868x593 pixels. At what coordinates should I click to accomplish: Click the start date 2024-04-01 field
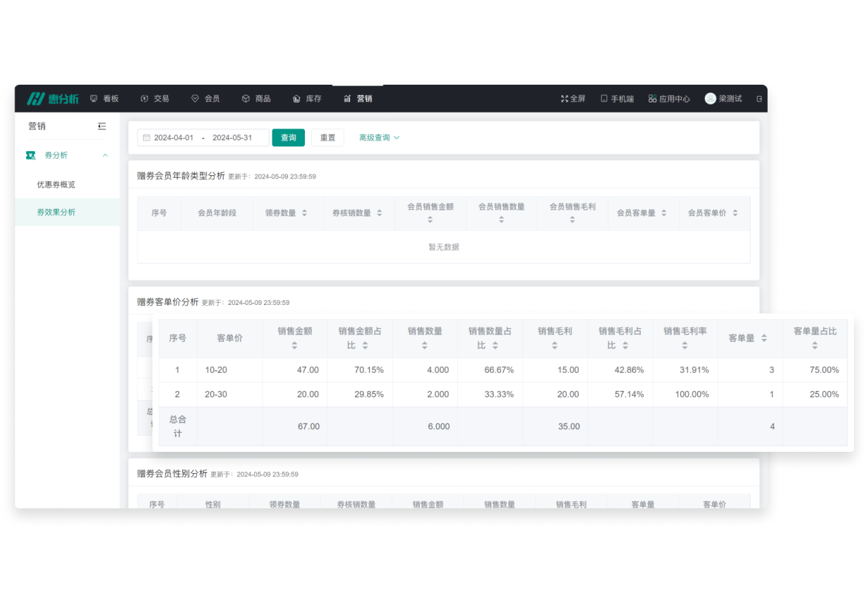click(x=174, y=138)
